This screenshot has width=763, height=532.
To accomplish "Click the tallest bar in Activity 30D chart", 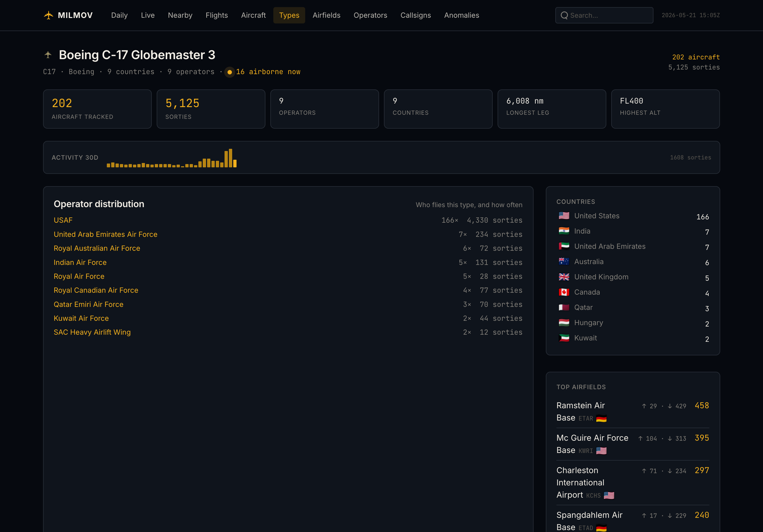I will [231, 158].
